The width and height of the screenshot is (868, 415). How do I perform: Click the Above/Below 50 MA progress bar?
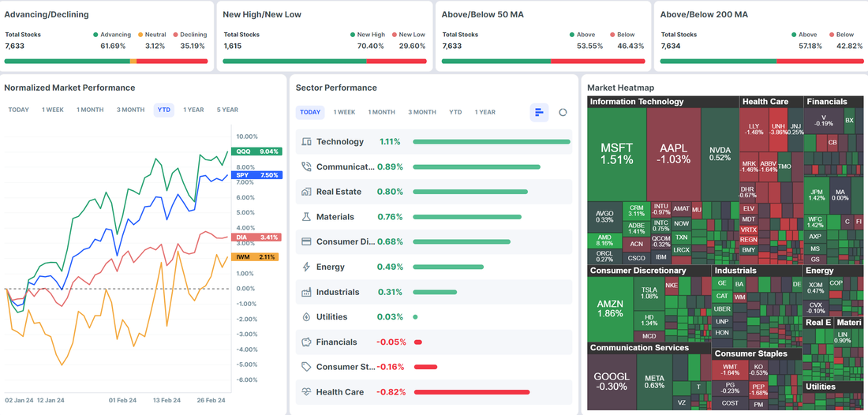tap(544, 62)
